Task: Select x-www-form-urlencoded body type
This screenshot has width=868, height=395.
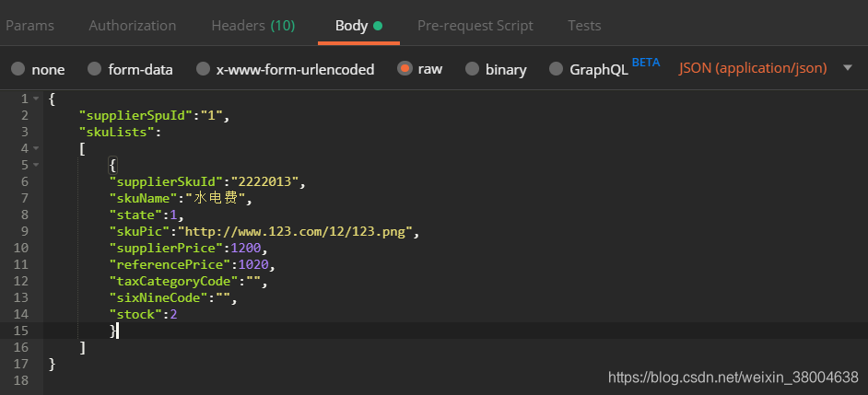Action: pos(203,69)
